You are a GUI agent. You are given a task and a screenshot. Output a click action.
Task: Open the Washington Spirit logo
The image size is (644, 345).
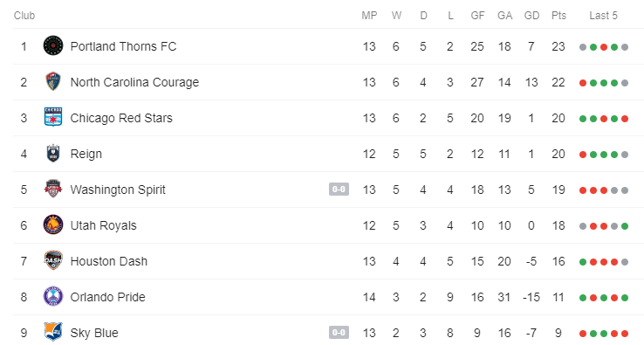[53, 190]
